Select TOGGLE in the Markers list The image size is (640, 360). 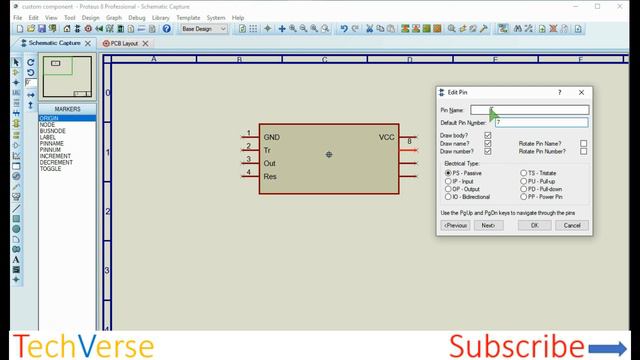(x=51, y=169)
